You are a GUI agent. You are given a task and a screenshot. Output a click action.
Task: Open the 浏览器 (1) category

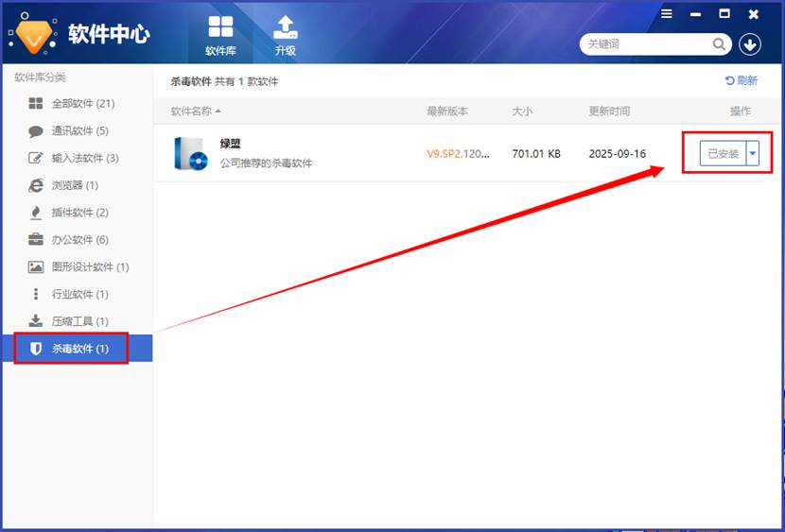[x=75, y=185]
